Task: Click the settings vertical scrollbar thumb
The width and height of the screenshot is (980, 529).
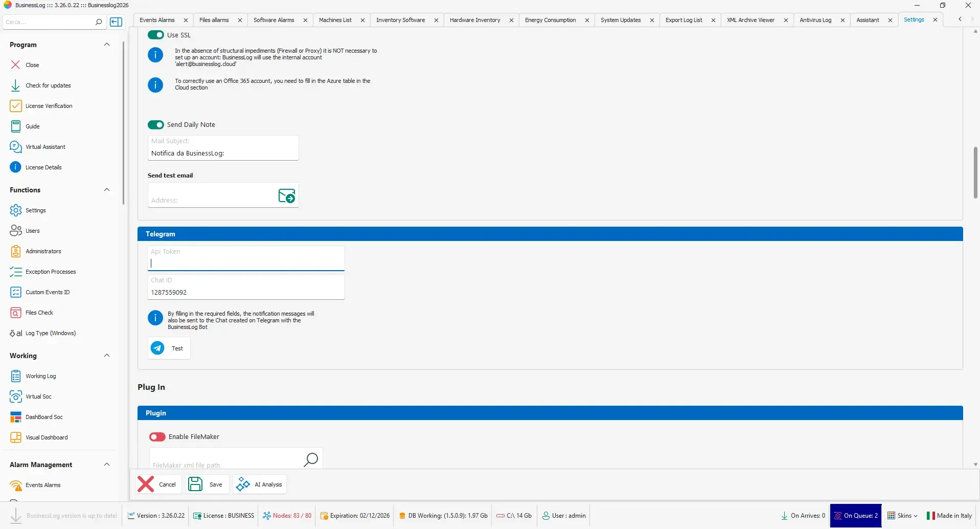Action: click(x=975, y=172)
